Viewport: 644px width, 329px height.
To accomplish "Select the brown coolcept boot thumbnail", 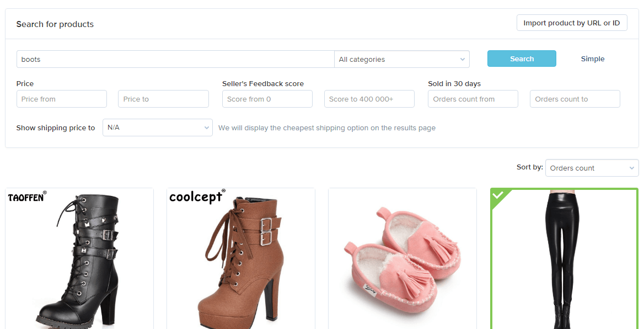I will coord(241,259).
